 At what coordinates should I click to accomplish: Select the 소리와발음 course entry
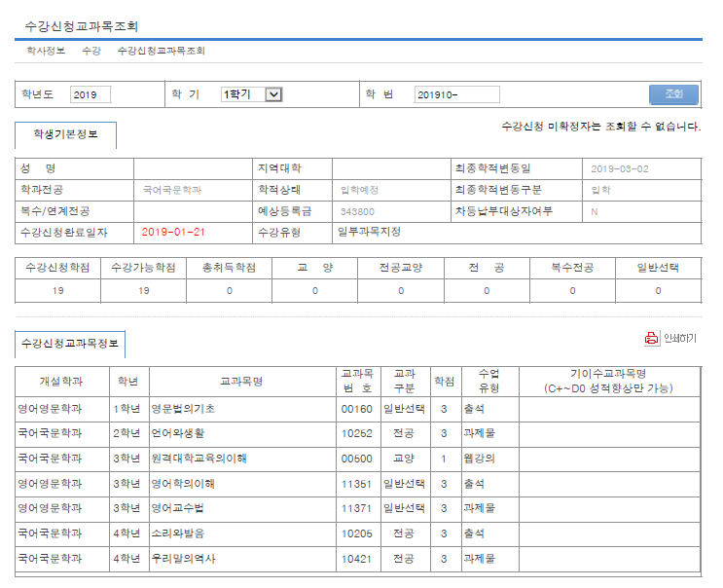coord(178,534)
